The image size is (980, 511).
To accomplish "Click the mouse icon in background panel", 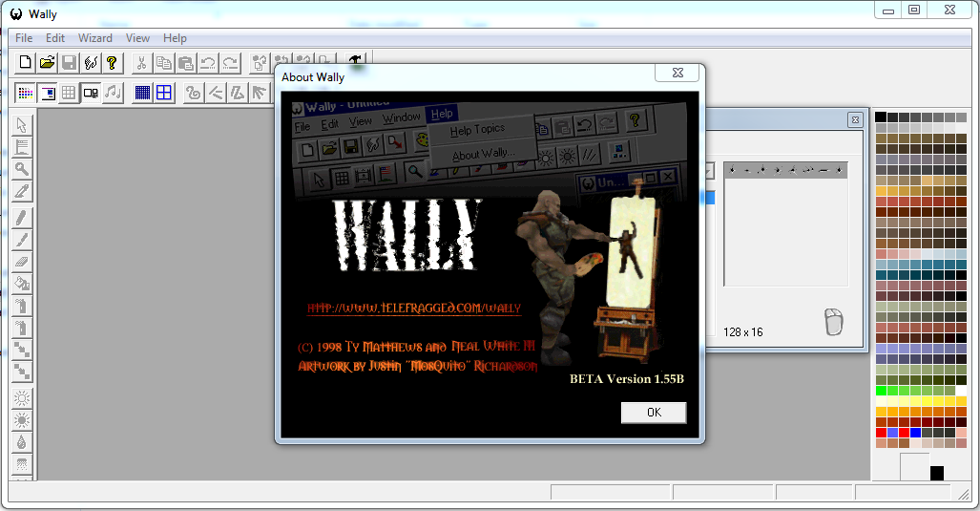I will (834, 322).
